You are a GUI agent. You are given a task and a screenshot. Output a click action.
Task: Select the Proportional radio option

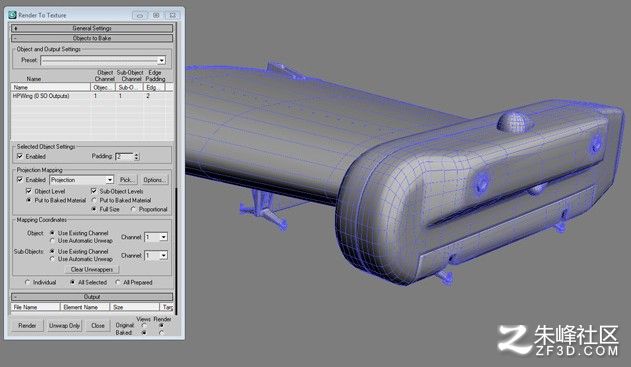tap(134, 209)
